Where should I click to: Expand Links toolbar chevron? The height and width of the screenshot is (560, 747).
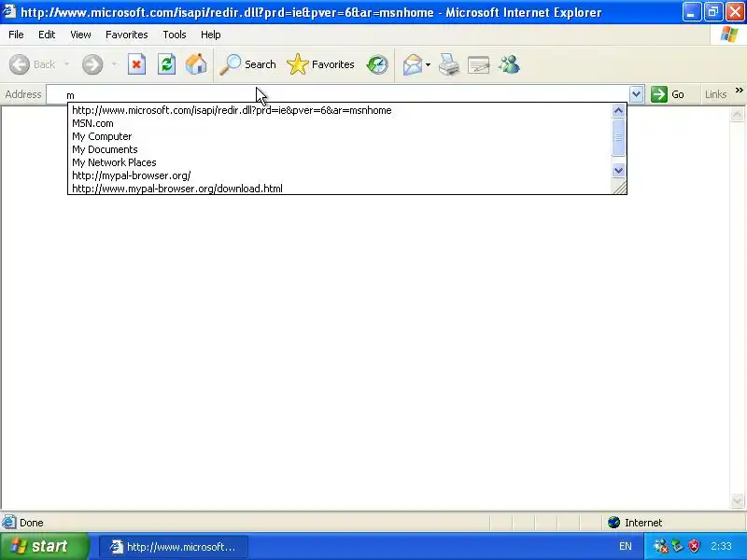pyautogui.click(x=739, y=90)
